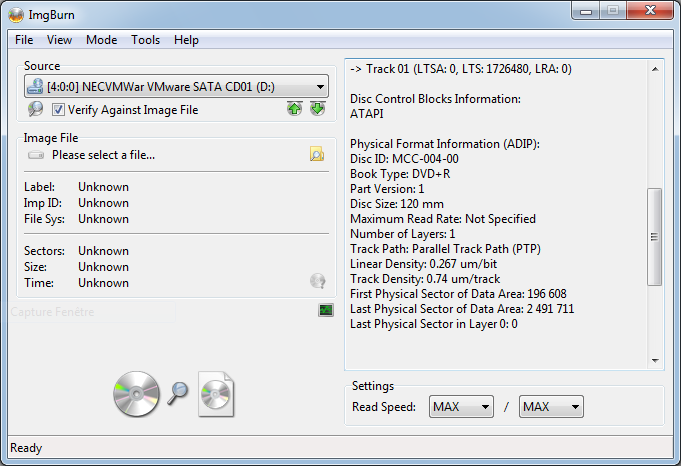This screenshot has height=466, width=681.
Task: Click the Label 'Unknown' value
Action: pos(103,187)
